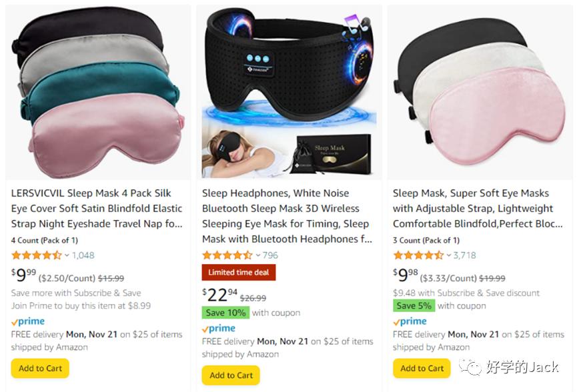Add LERSVICVIL sleep mask to cart
The image size is (577, 392).
click(x=40, y=368)
